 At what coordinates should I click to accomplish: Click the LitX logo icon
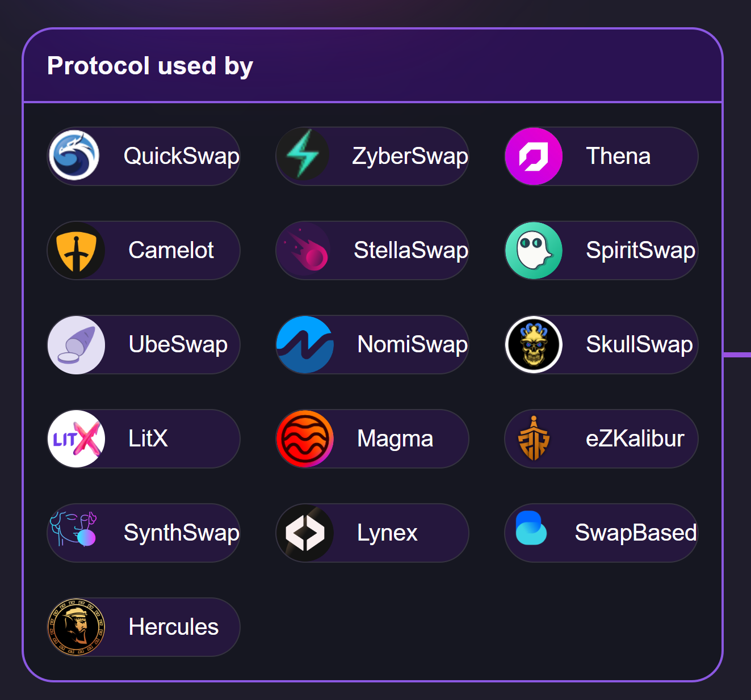click(x=76, y=439)
